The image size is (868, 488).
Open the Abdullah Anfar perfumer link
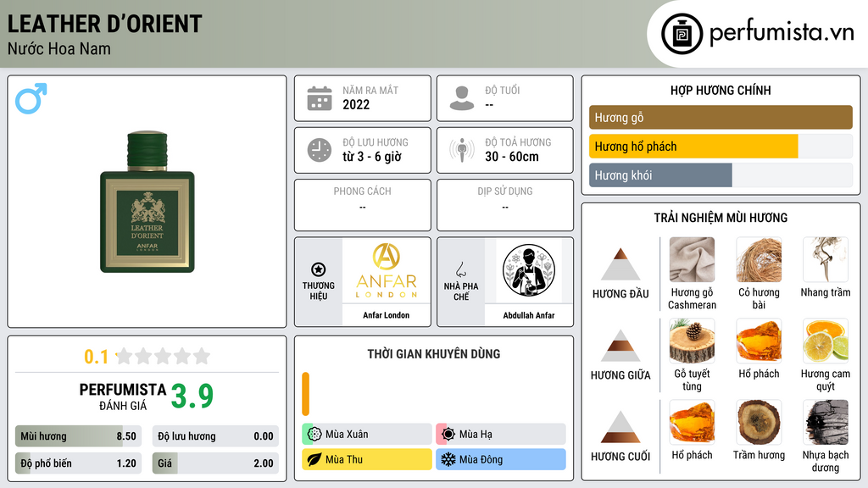pyautogui.click(x=529, y=315)
